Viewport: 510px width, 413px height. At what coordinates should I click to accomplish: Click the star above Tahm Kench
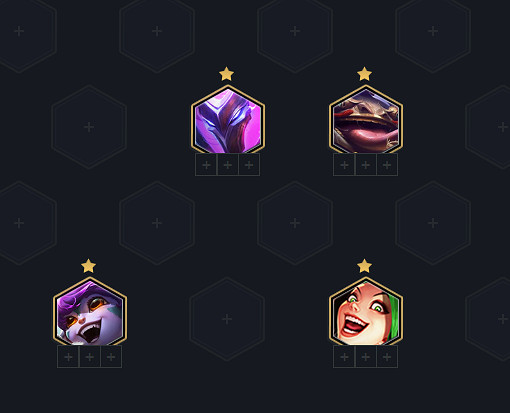click(364, 74)
